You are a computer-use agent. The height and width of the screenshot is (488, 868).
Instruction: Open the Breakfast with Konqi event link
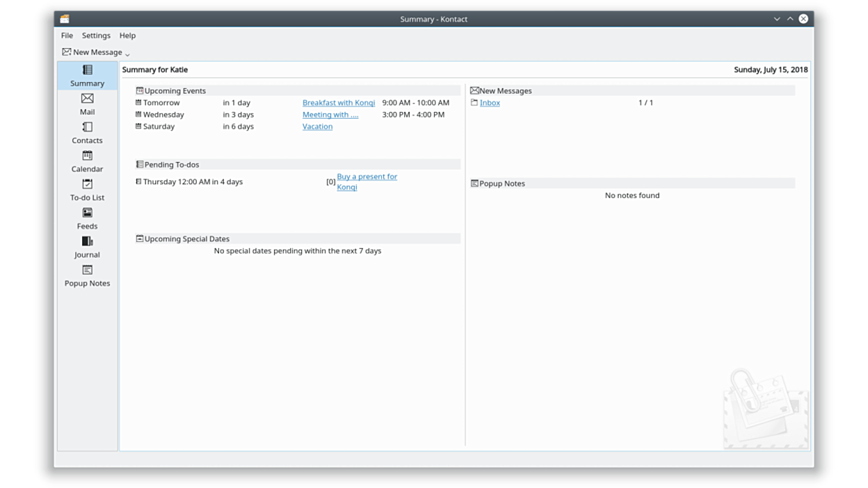pos(338,103)
